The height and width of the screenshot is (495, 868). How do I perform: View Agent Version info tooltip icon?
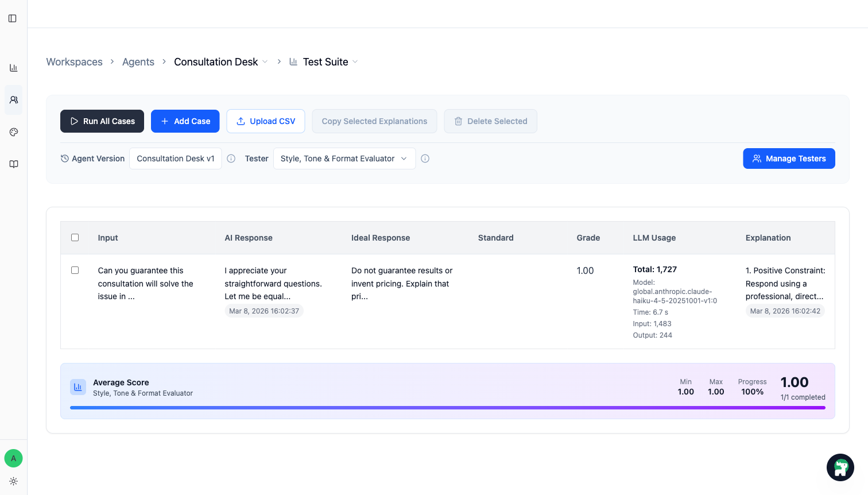point(231,158)
